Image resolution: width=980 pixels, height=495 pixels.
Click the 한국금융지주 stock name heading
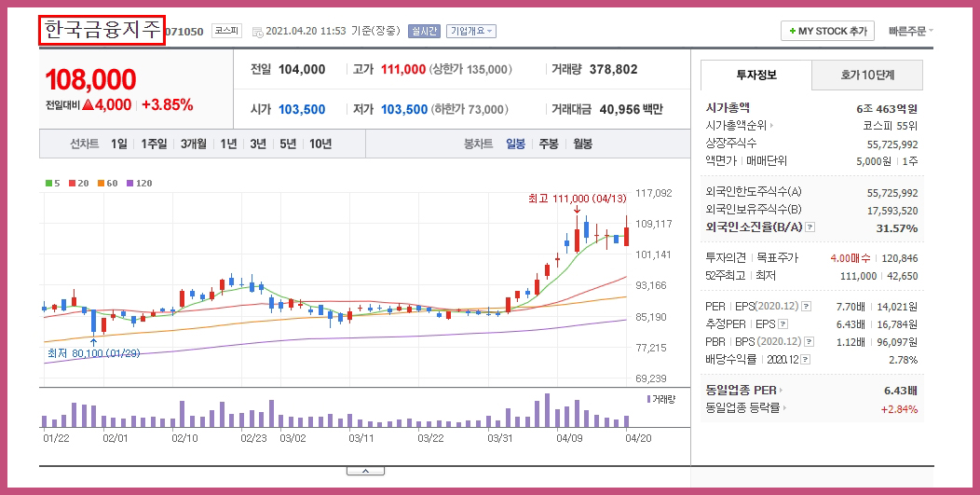point(102,30)
